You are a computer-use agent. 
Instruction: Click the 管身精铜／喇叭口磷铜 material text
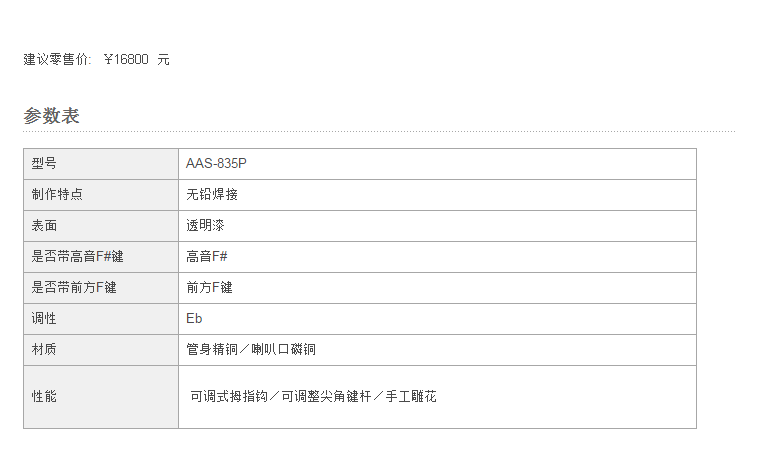[251, 349]
